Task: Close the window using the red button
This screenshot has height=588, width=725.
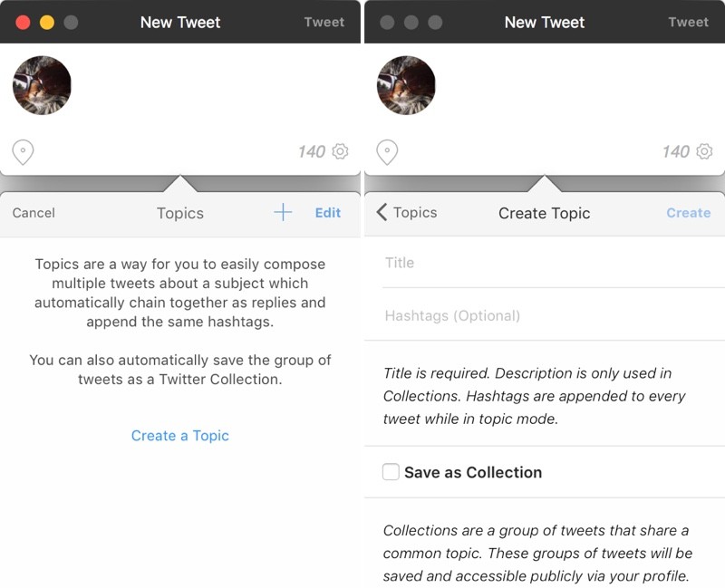Action: tap(23, 23)
